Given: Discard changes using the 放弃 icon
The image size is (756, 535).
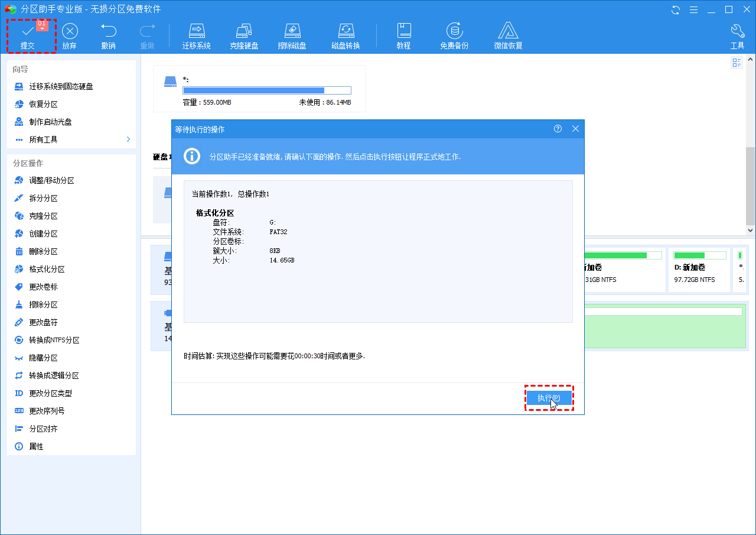Looking at the screenshot, I should [x=69, y=34].
